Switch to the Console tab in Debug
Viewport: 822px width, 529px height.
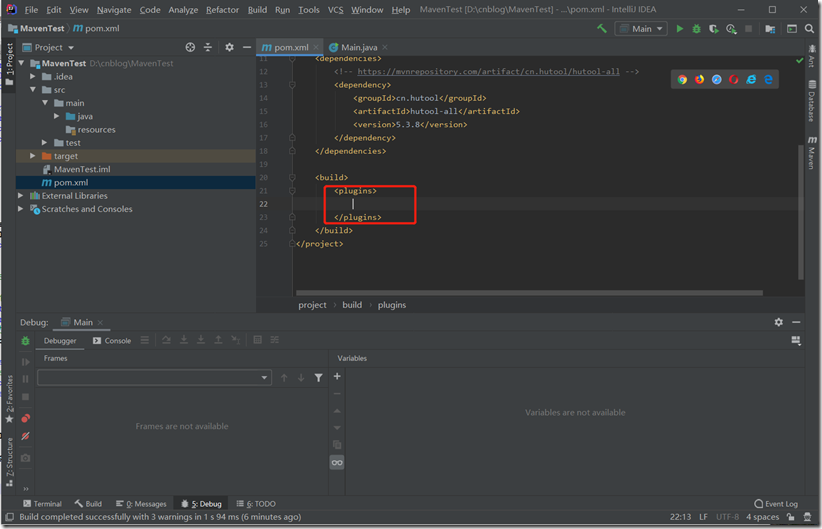pyautogui.click(x=112, y=341)
